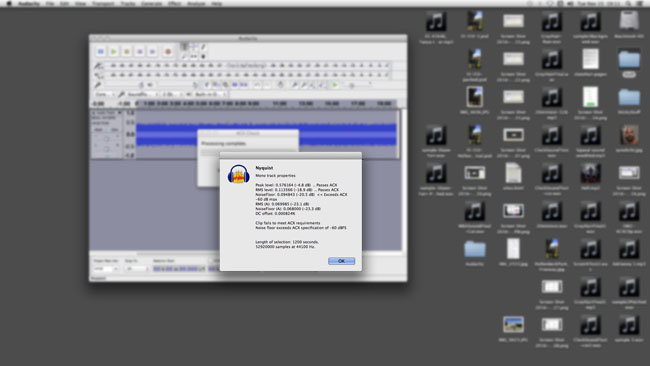Screen dimensions: 650x366
Task: Click the red Record button
Action: [168, 52]
